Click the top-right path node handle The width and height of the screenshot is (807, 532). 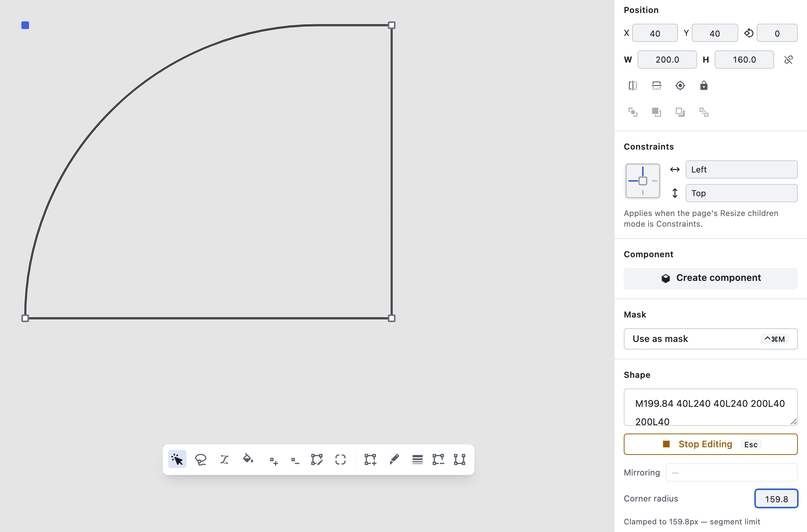[x=392, y=25]
